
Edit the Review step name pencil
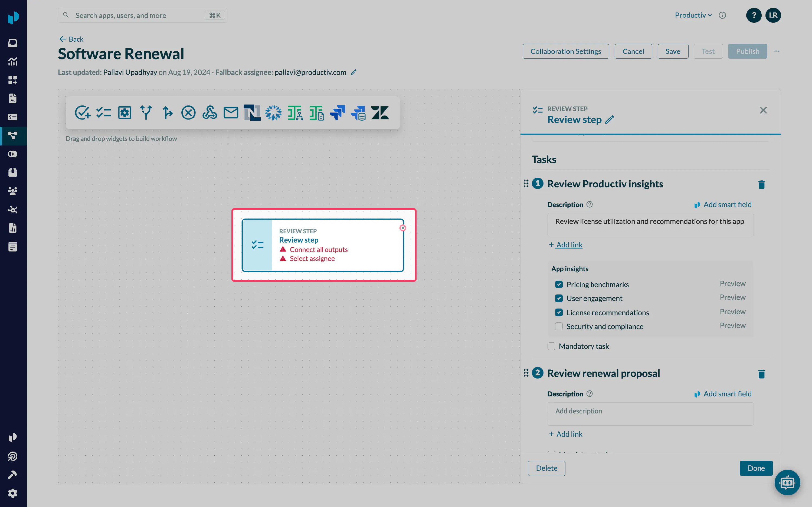click(610, 120)
